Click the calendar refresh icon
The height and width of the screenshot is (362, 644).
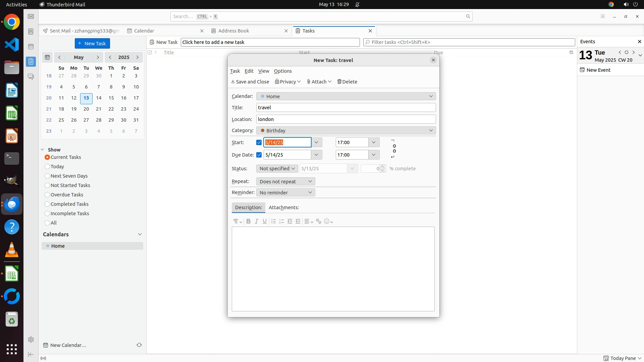[x=139, y=345]
